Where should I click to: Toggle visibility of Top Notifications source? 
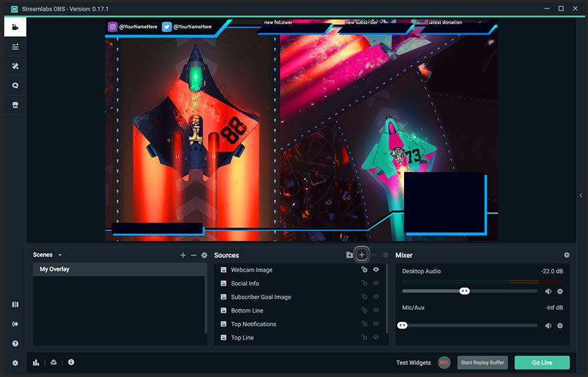376,323
